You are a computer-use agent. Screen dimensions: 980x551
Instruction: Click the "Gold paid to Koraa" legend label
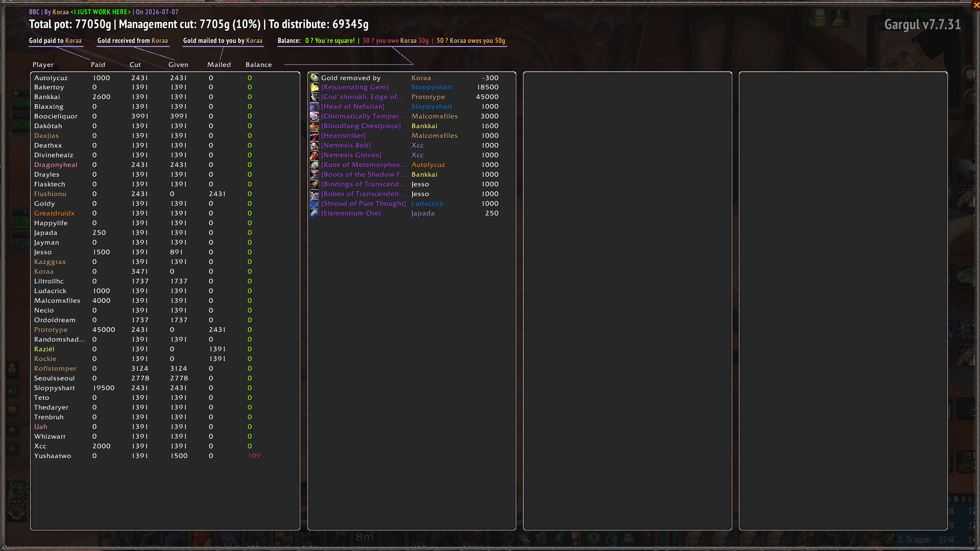(55, 41)
